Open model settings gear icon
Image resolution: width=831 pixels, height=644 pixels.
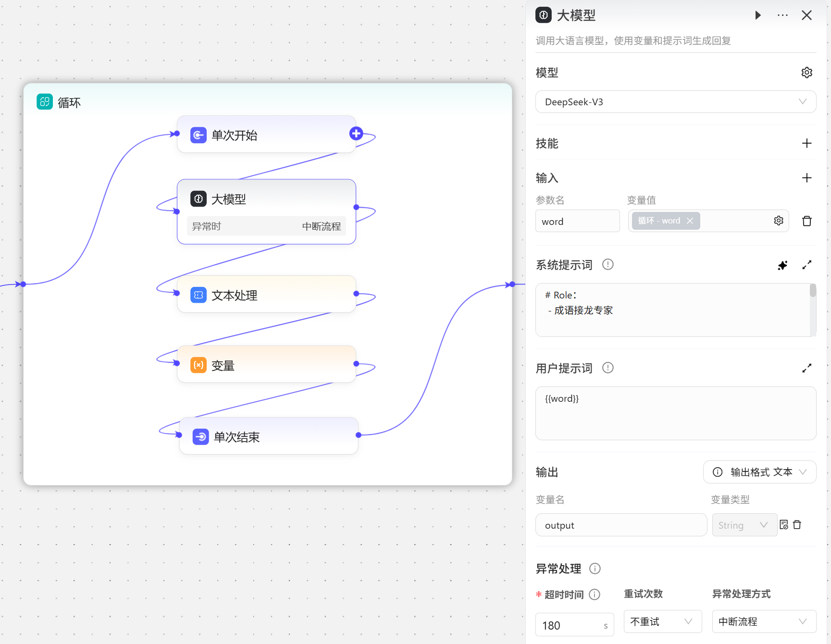tap(806, 73)
